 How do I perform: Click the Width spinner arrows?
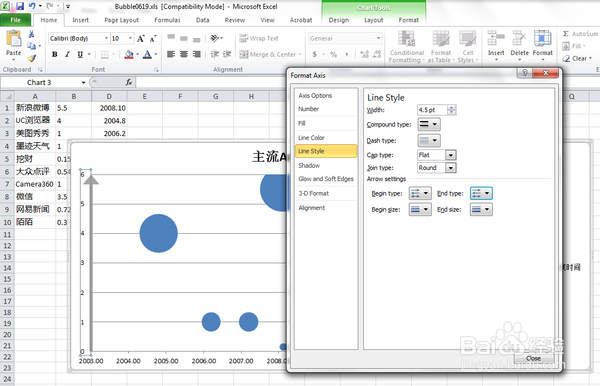[452, 110]
